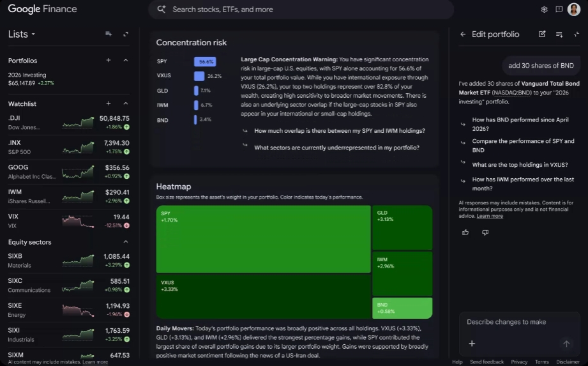Give a thumbs-down to the AI response
588x366 pixels.
pos(485,233)
